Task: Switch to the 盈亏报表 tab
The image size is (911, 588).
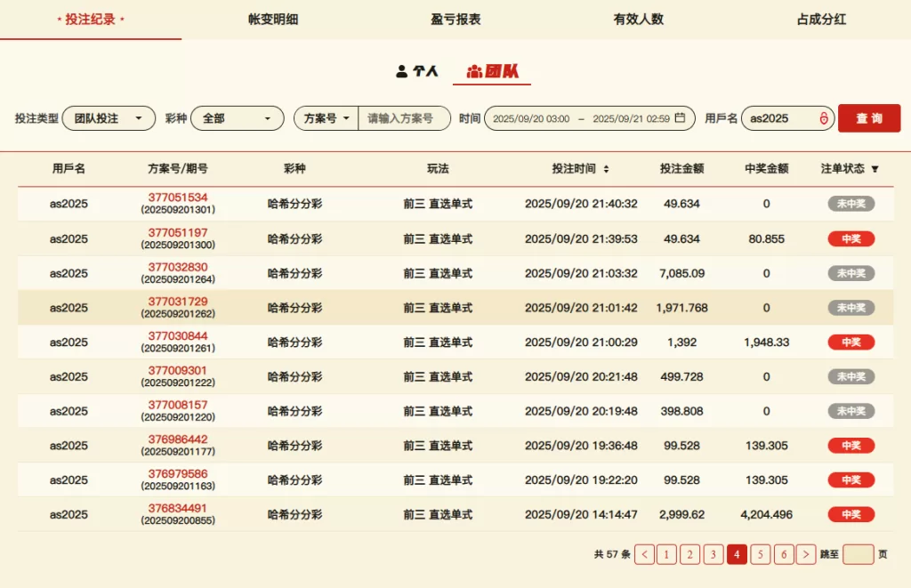Action: click(x=455, y=20)
